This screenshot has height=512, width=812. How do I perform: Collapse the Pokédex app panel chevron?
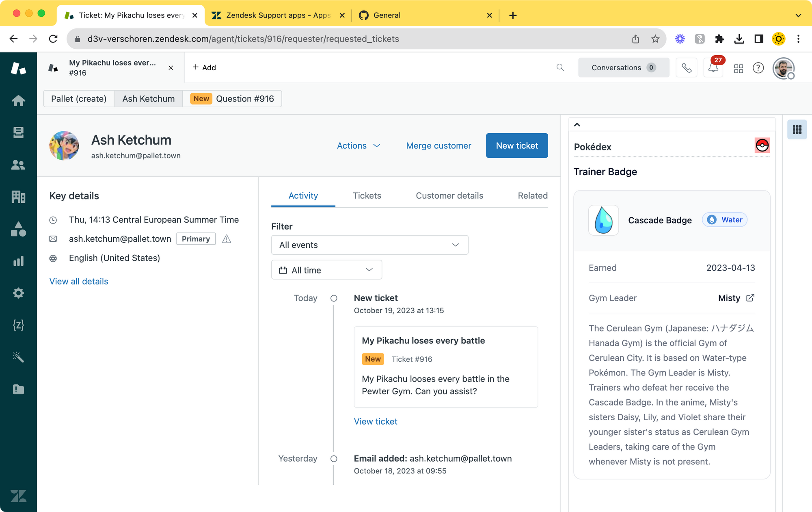pyautogui.click(x=577, y=125)
